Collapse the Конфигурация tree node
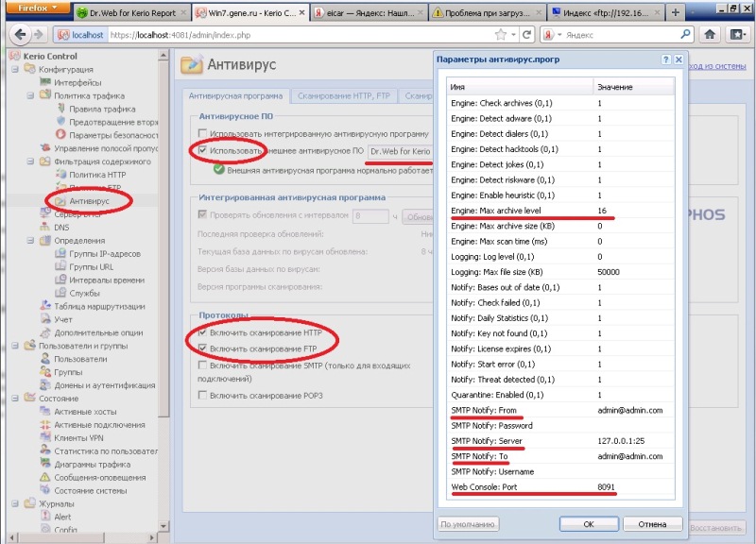Viewport: 756px width, 544px height. [x=15, y=69]
